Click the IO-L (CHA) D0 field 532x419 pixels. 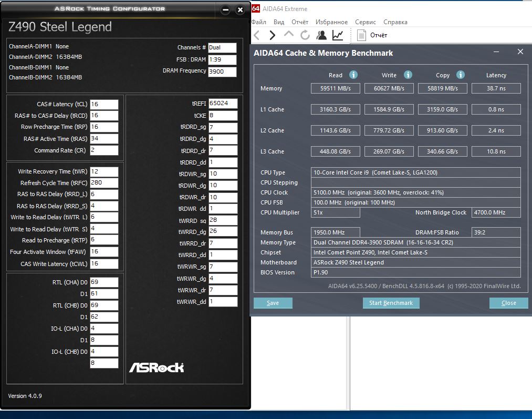coord(104,329)
